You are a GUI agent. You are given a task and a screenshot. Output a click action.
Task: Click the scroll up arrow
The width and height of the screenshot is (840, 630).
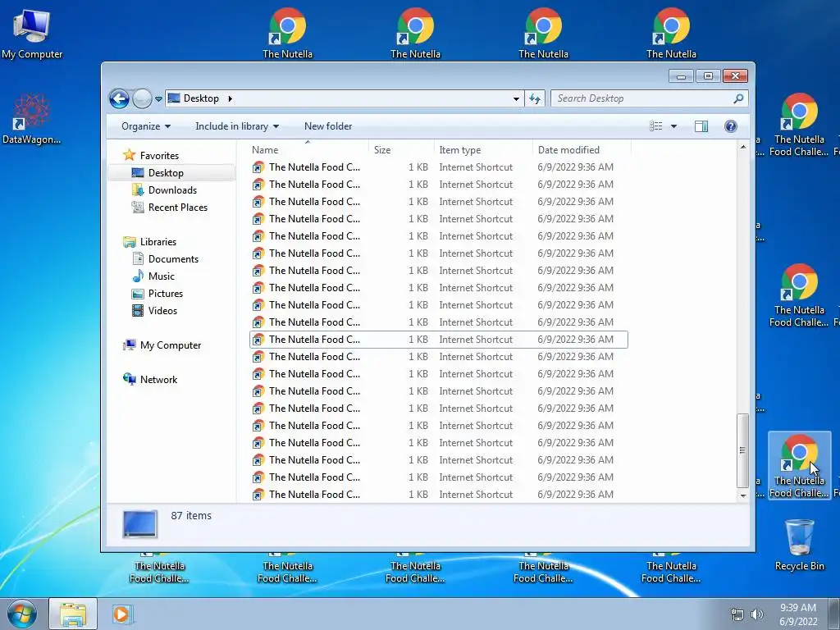click(x=742, y=147)
